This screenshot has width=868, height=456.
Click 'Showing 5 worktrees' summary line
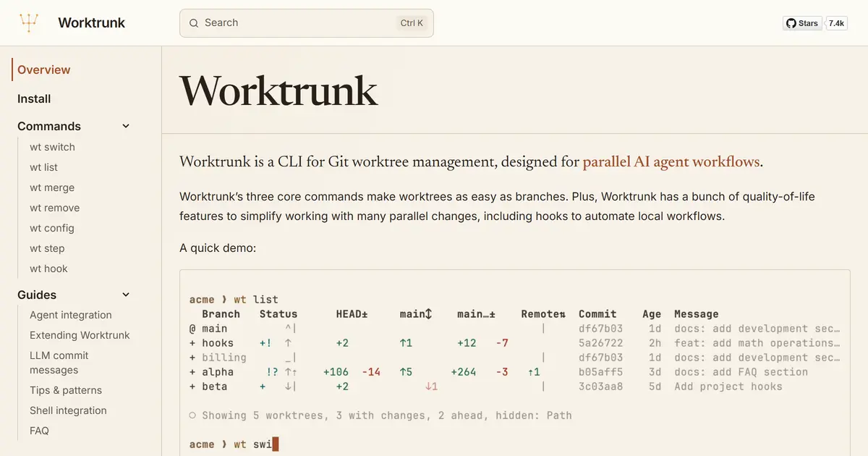[x=380, y=415]
